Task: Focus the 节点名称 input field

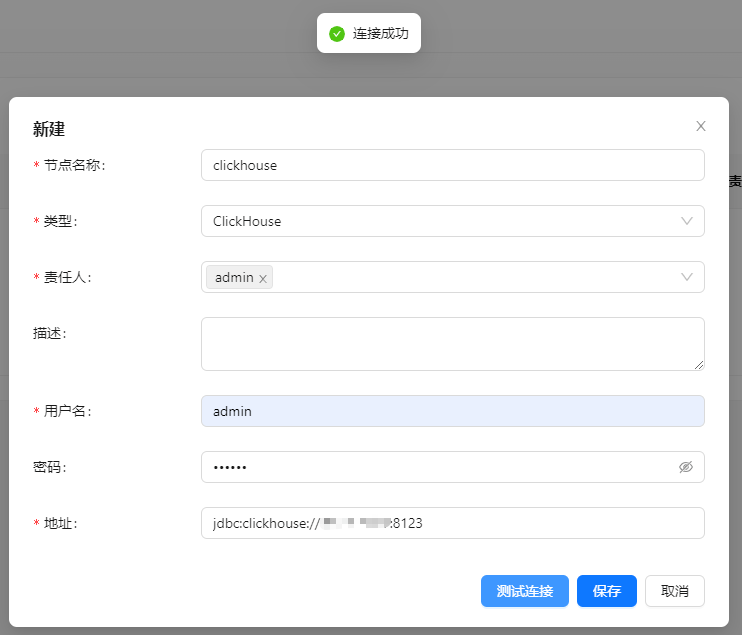Action: (x=452, y=165)
